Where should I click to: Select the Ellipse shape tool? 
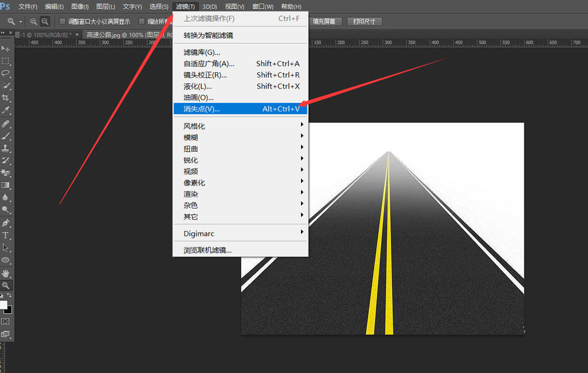6,260
